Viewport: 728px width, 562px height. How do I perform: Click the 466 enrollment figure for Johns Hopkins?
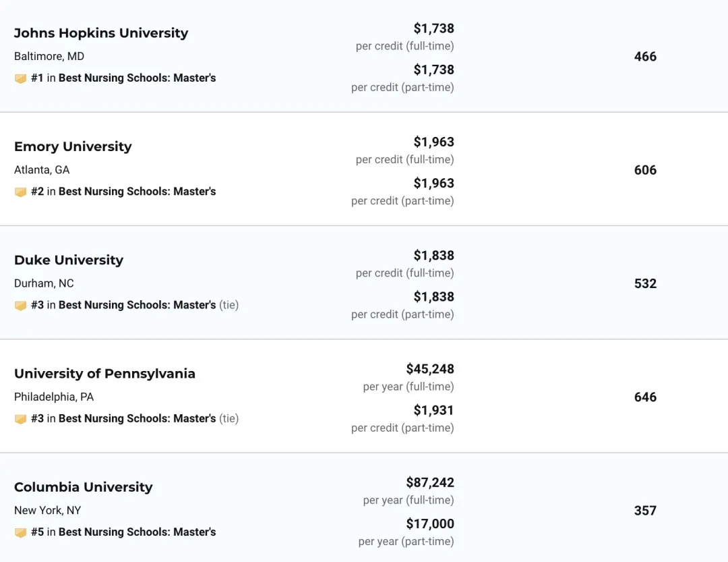[645, 57]
